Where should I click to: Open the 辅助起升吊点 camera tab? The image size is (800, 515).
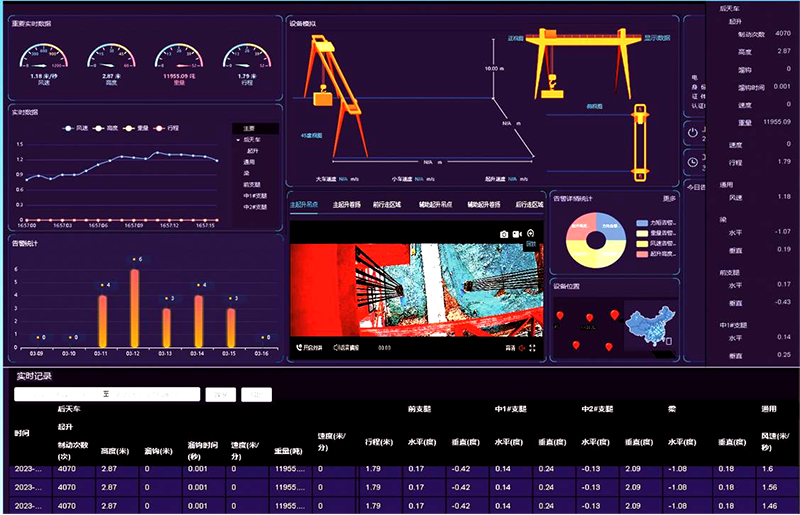[436, 204]
